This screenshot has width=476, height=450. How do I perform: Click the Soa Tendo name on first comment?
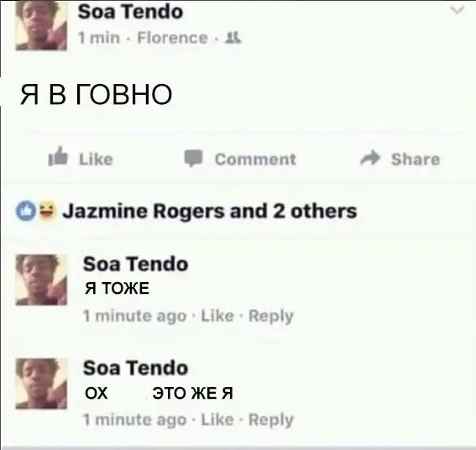[136, 264]
